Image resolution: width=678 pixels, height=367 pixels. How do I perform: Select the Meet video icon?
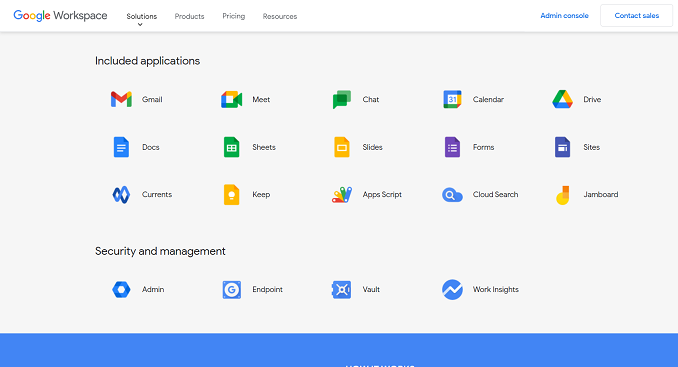tap(232, 99)
